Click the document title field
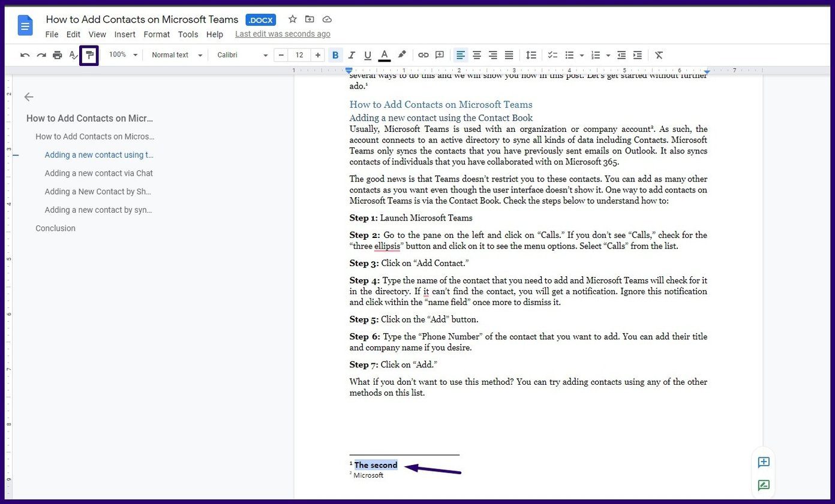835x504 pixels. pyautogui.click(x=142, y=20)
